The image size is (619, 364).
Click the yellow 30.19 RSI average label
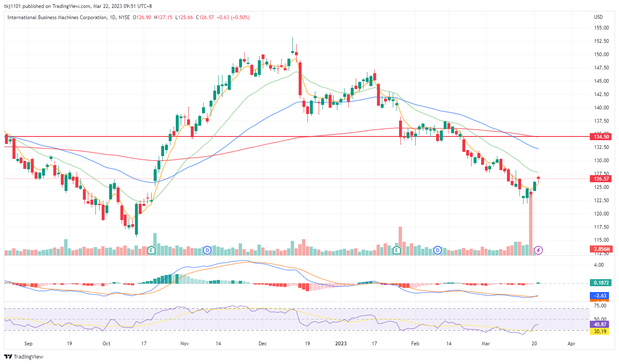click(x=600, y=332)
